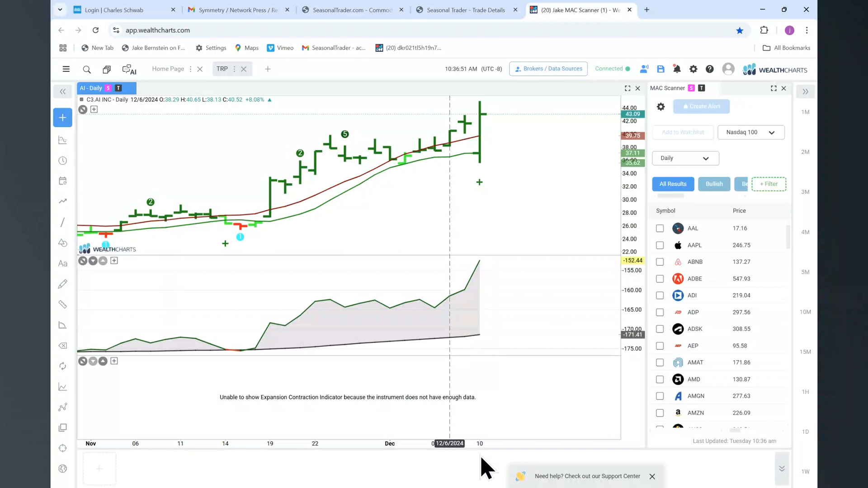
Task: Close the MAC Scanner panel
Action: pyautogui.click(x=784, y=89)
